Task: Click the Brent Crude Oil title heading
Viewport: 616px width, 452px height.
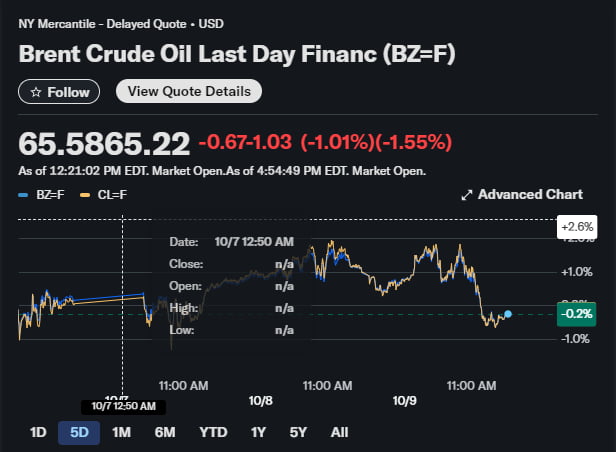Action: [x=237, y=54]
